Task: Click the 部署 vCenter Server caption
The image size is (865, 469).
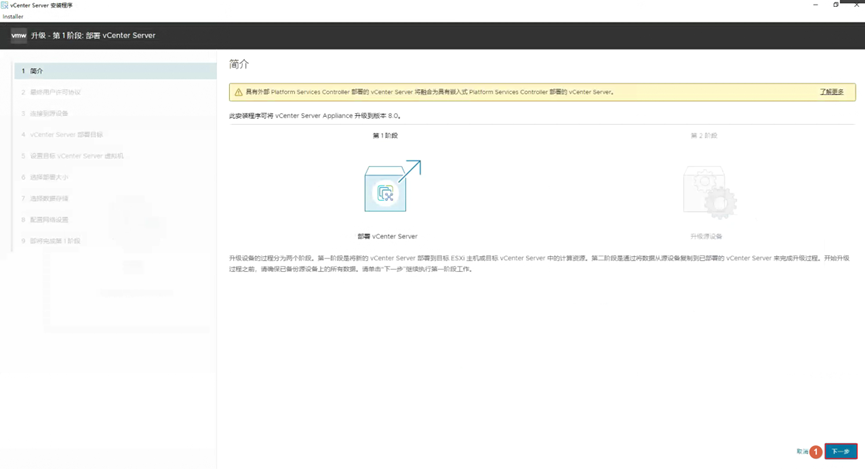Action: coord(387,236)
